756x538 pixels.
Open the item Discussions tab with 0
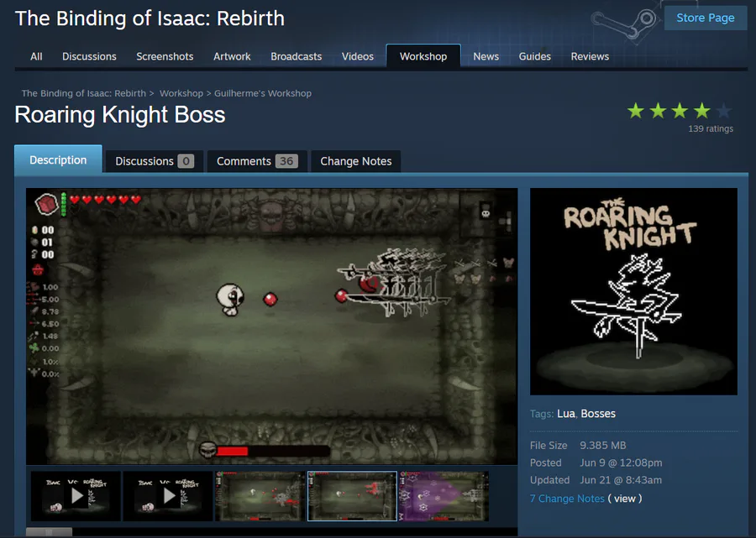pos(155,161)
